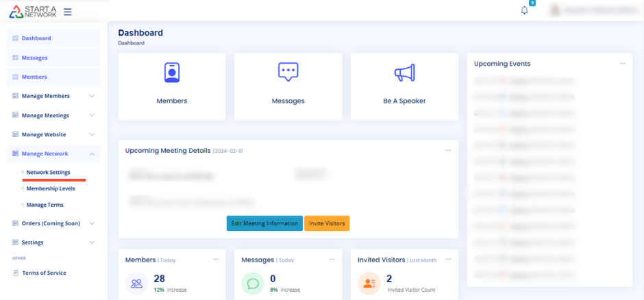Open the Members card icon
This screenshot has height=300, width=644.
tap(171, 73)
